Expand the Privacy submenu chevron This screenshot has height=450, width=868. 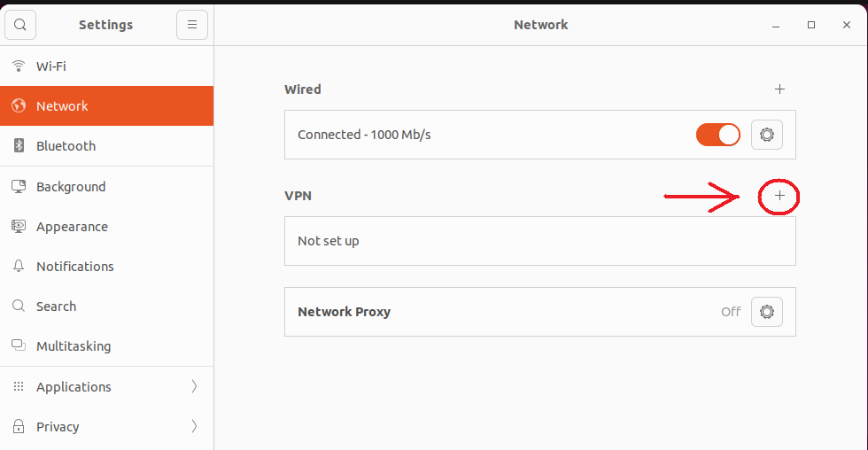tap(194, 427)
